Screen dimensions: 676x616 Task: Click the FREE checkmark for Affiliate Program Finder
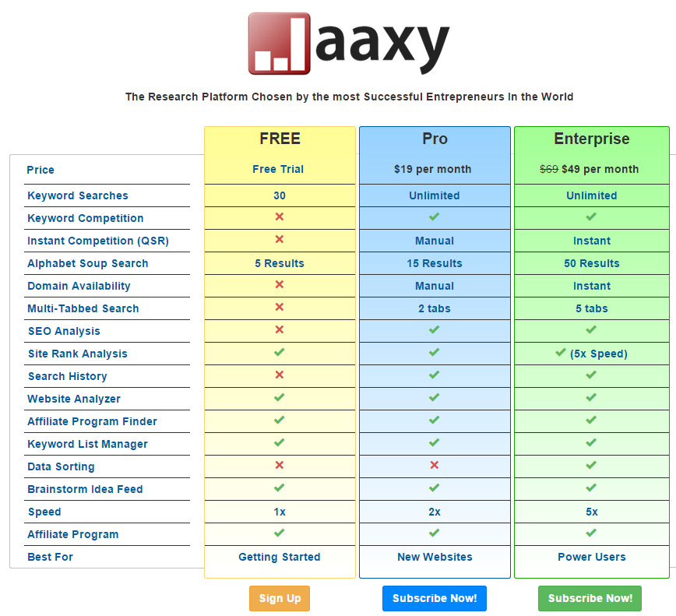point(280,420)
